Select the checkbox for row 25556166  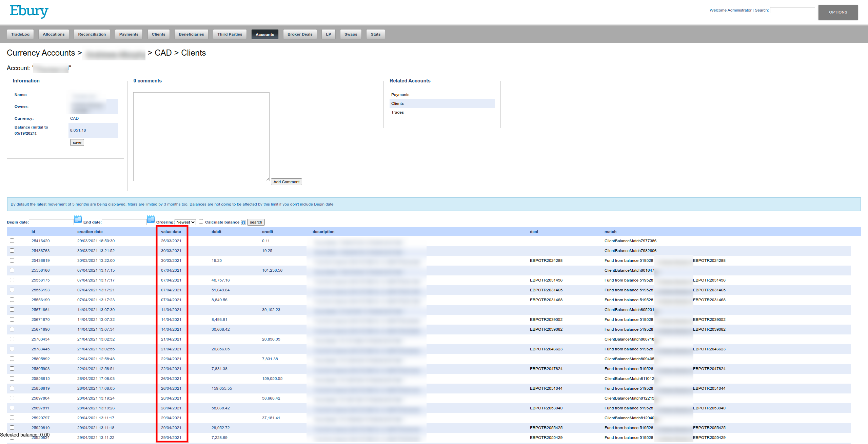pos(12,270)
